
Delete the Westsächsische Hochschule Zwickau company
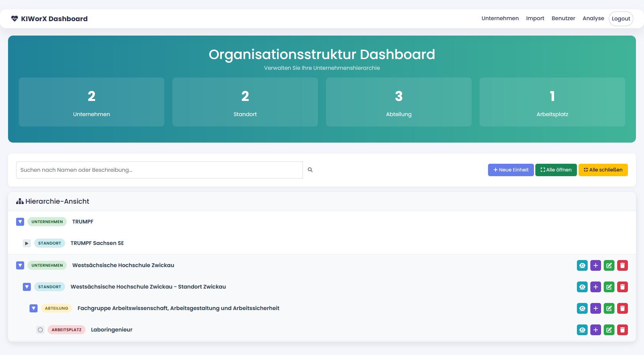click(x=622, y=265)
